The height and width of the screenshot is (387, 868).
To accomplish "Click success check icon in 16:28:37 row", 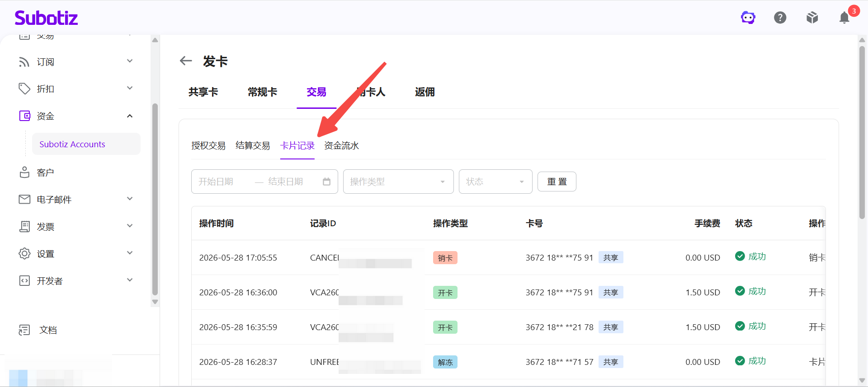I will 740,360.
